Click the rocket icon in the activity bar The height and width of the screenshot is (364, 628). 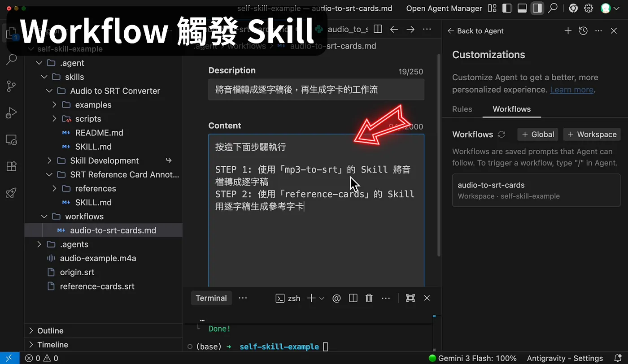click(x=12, y=193)
